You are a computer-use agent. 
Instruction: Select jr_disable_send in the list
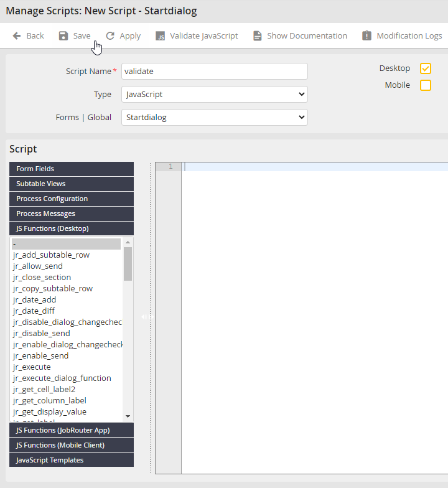(x=66, y=334)
